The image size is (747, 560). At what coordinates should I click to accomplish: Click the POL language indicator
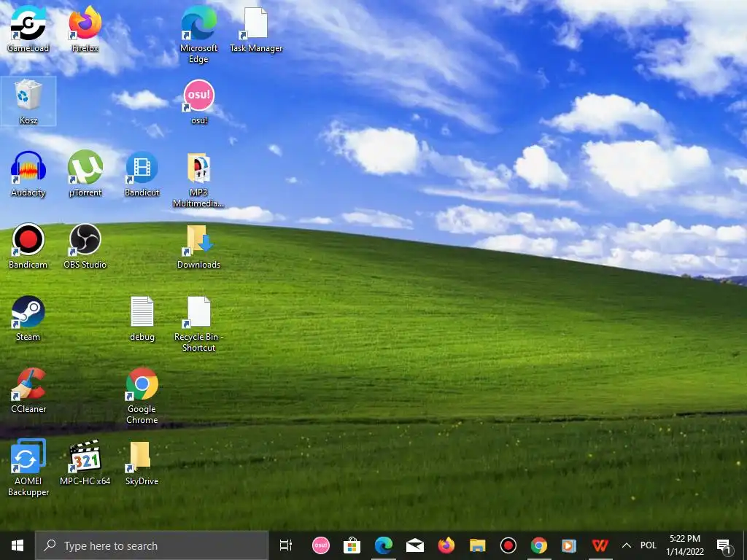point(648,545)
